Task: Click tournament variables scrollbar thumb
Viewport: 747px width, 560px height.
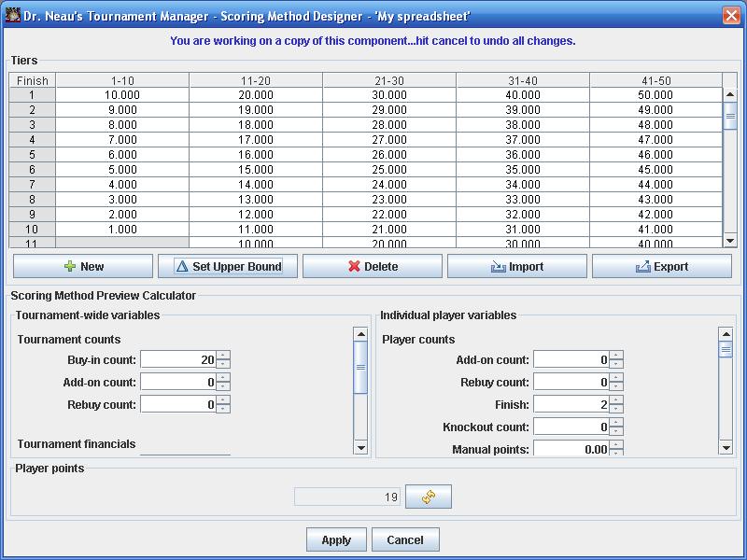Action: 360,367
